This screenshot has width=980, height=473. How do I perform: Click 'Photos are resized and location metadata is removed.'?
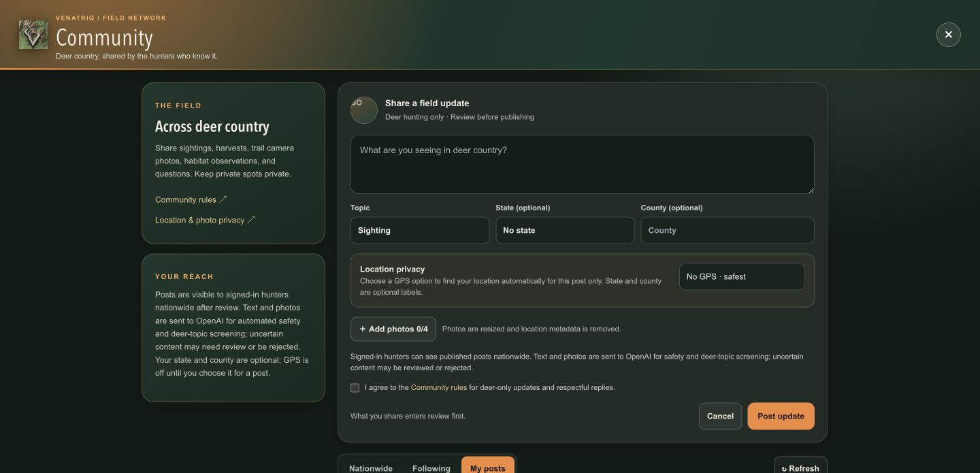pos(532,329)
